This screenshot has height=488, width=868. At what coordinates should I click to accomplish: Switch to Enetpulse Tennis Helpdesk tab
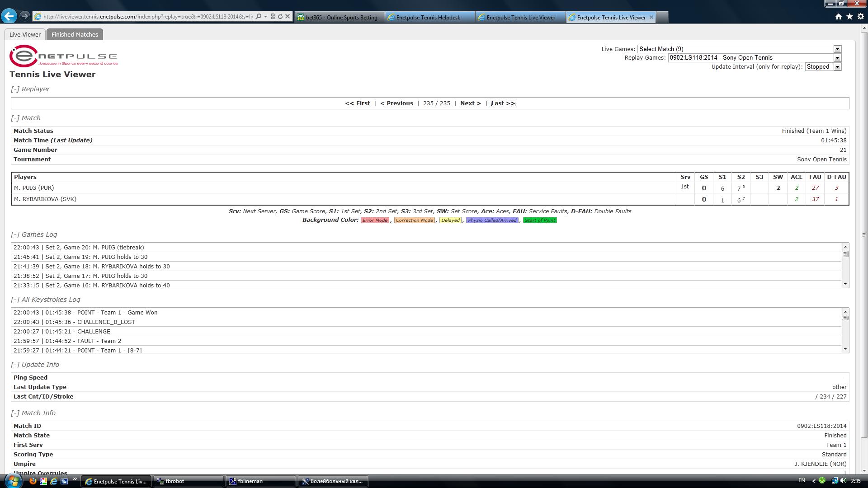(430, 17)
